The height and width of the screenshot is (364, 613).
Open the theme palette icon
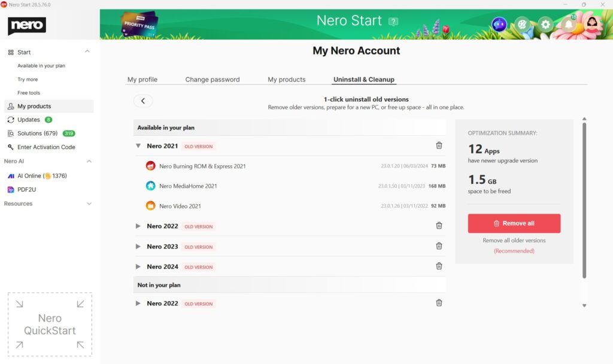click(522, 24)
